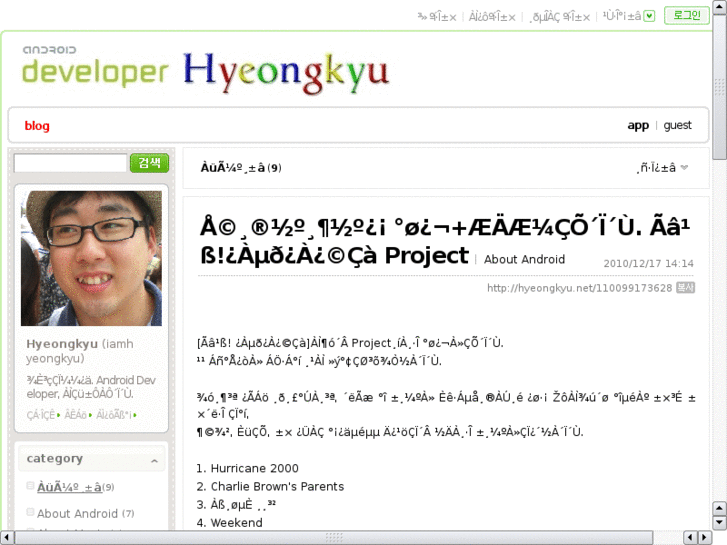The image size is (727, 545).
Task: Focus the blog search input field
Action: click(x=70, y=163)
